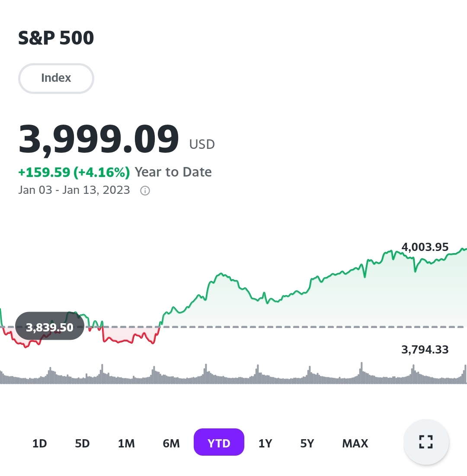The width and height of the screenshot is (467, 476).
Task: Click the gray volume bars under the chart
Action: pos(233,376)
